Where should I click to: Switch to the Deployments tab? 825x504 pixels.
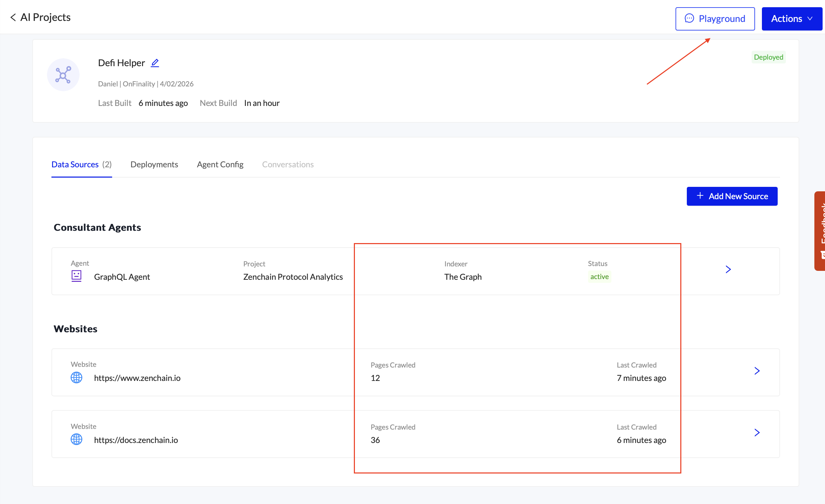pos(154,165)
